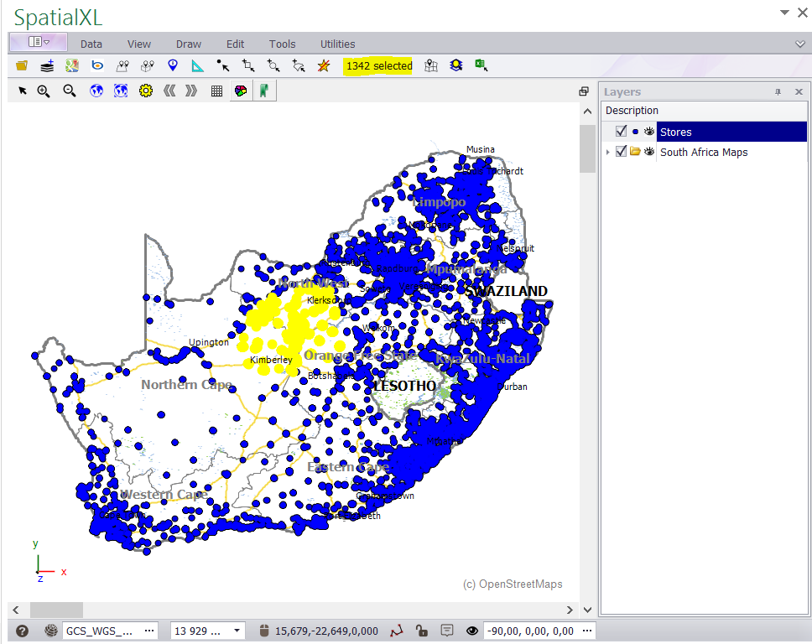
Task: Open the Draw menu
Action: coord(189,44)
